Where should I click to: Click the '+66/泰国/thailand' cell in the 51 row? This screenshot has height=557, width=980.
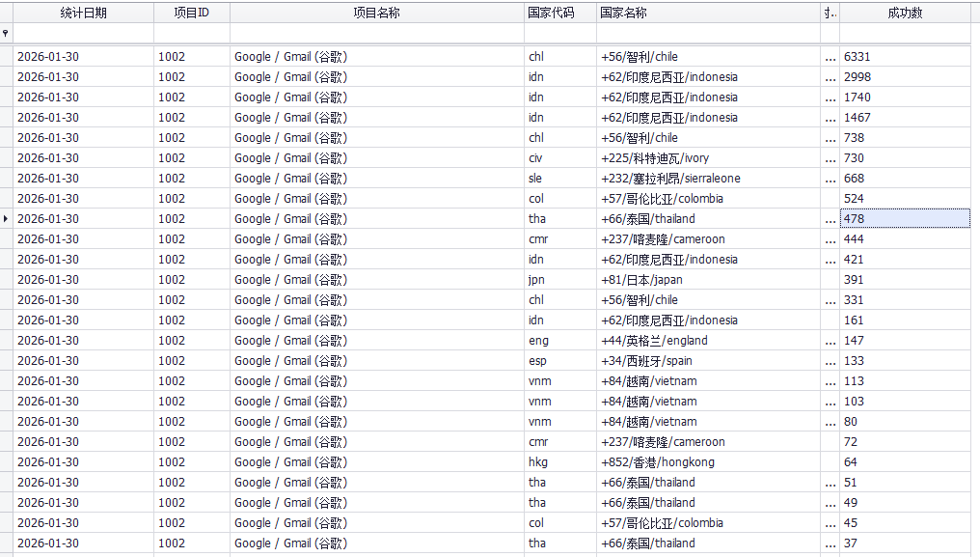point(708,483)
